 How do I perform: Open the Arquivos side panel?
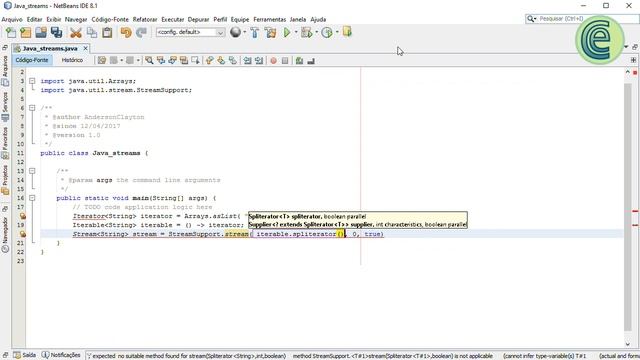(x=5, y=70)
